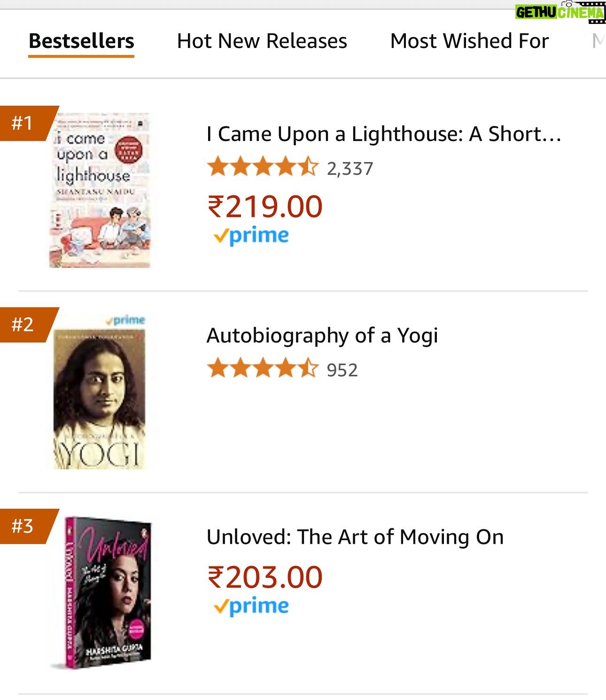Open the I Came Upon a Lighthouse book cover
This screenshot has height=700, width=606.
tap(100, 190)
